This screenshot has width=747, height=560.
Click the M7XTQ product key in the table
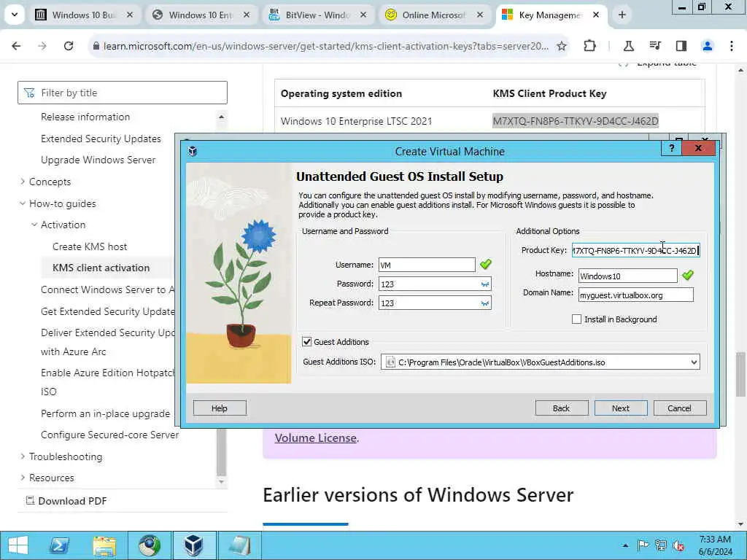click(x=575, y=121)
